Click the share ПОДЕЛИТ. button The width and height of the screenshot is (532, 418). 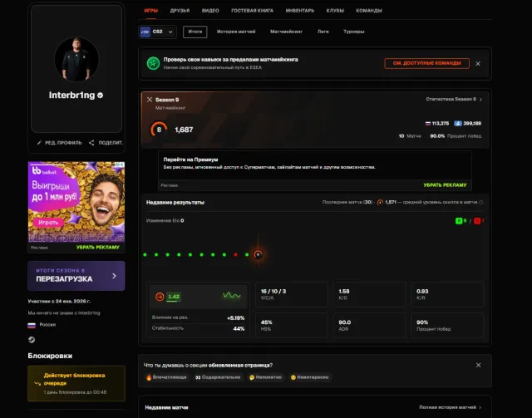(106, 143)
